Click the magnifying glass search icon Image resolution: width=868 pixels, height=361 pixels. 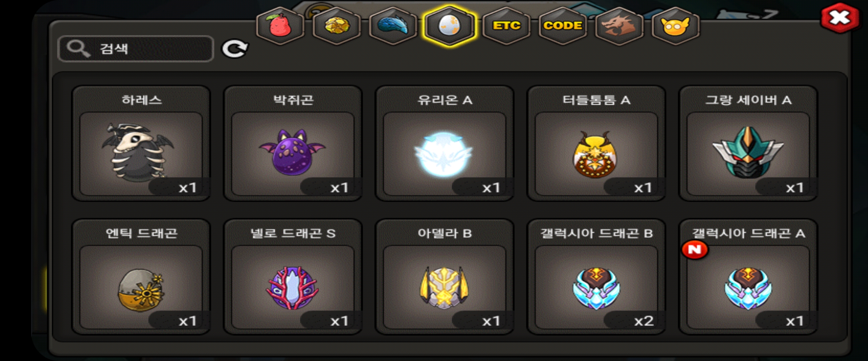point(78,48)
